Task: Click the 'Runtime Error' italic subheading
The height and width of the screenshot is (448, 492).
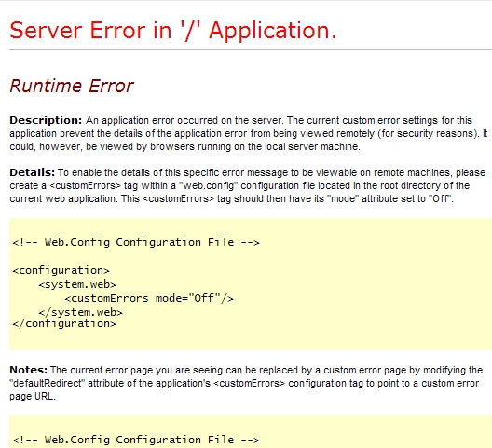Action: click(x=72, y=86)
